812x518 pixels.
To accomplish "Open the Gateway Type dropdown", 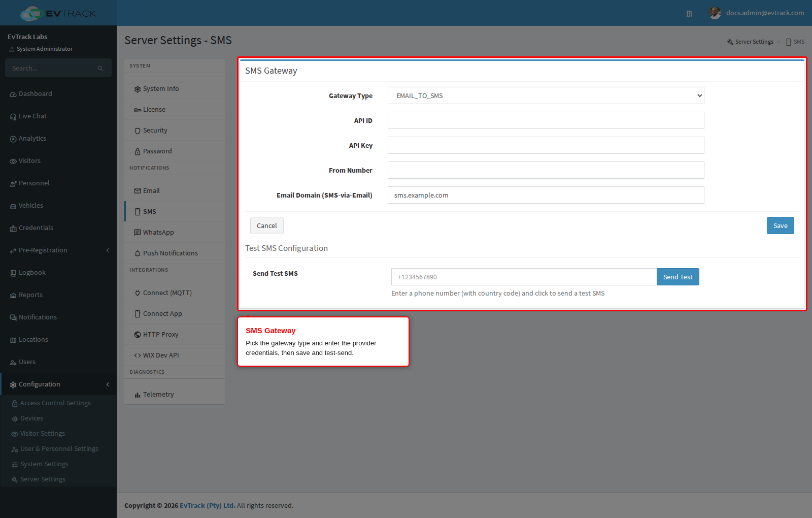I will click(x=546, y=95).
